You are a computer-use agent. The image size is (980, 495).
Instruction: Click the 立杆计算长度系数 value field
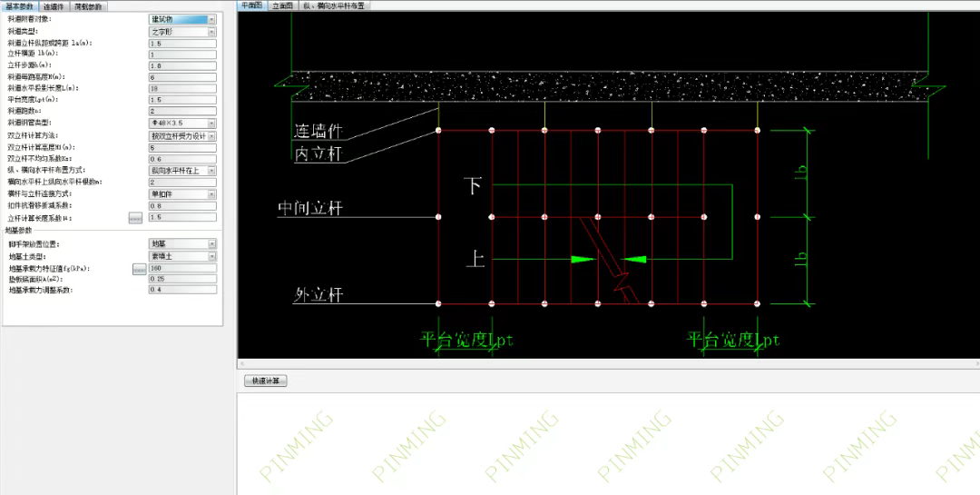[182, 217]
